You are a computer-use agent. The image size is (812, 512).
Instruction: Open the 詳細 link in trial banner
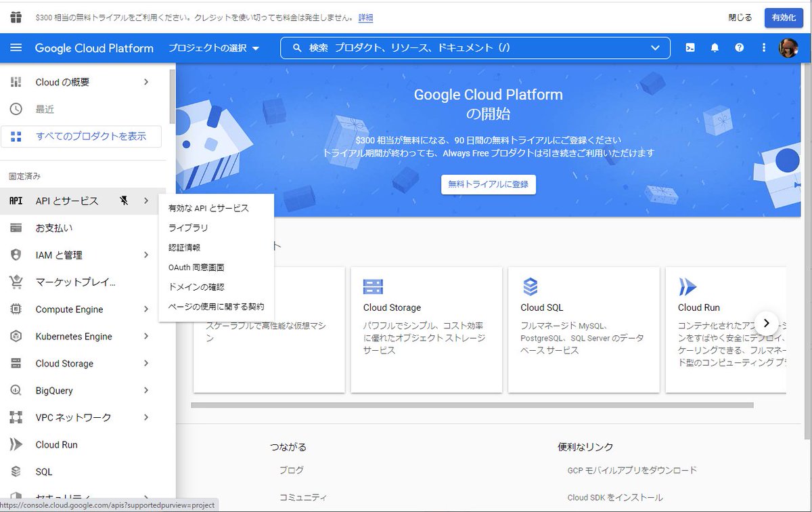[365, 18]
